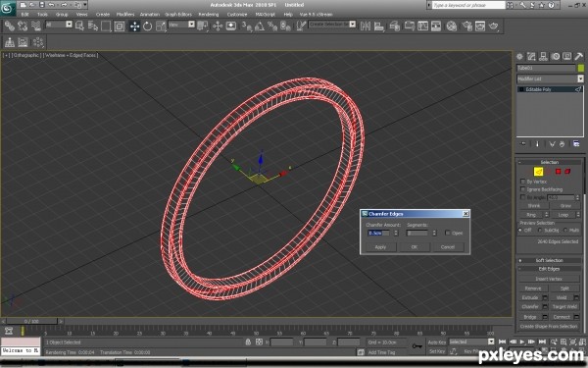This screenshot has height=368, width=588.
Task: Toggle the selection lock icon
Action: (x=248, y=342)
